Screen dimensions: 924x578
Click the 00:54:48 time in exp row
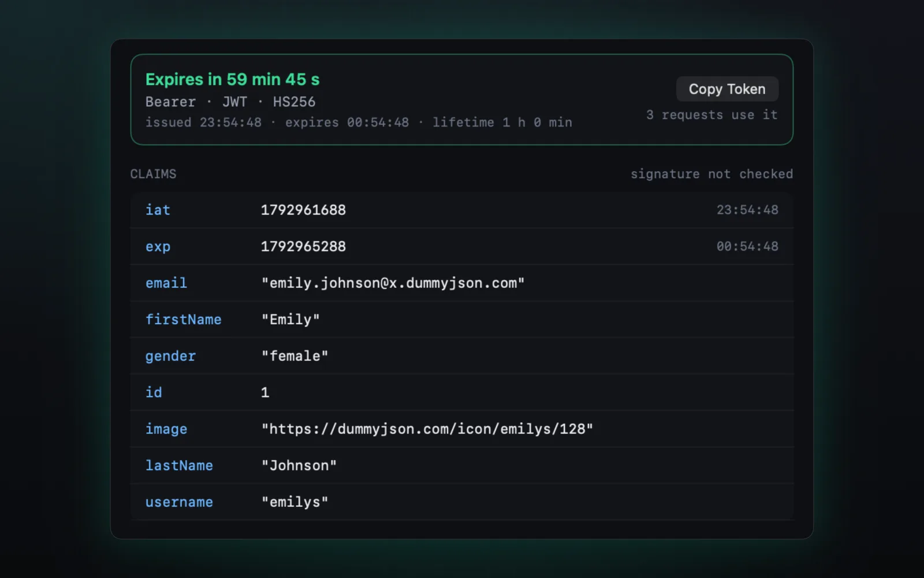click(x=747, y=246)
